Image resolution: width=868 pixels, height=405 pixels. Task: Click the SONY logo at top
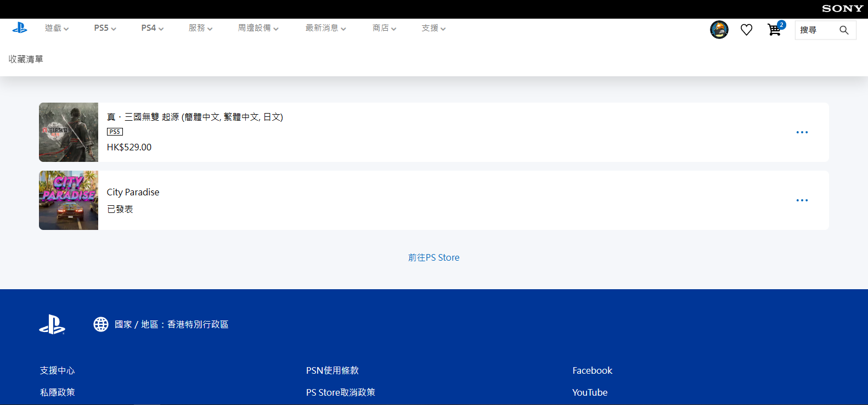842,9
